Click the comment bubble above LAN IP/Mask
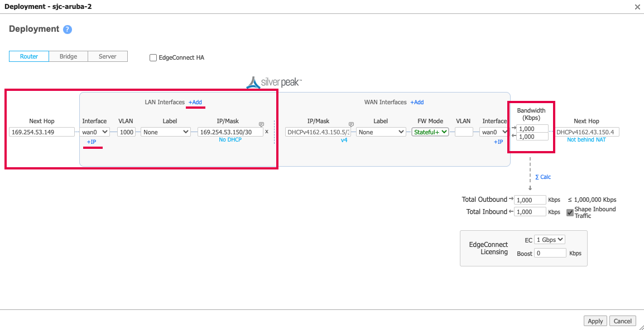644x330 pixels. 260,124
